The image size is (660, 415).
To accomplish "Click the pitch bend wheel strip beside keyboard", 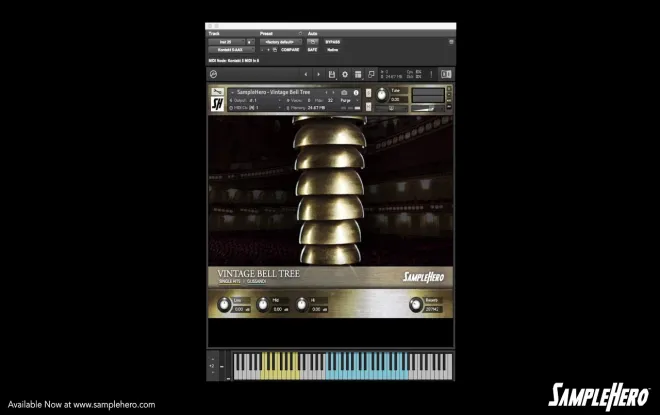I will pyautogui.click(x=222, y=366).
